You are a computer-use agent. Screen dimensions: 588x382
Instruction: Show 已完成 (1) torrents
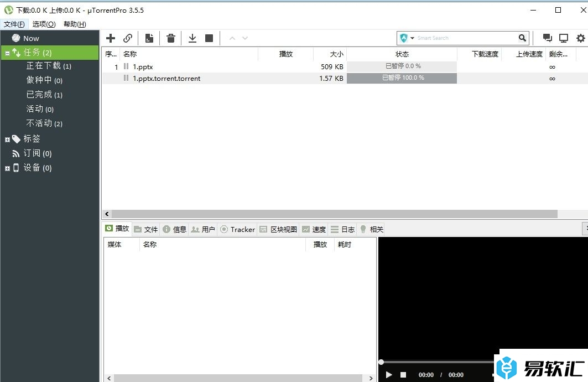[x=44, y=95]
